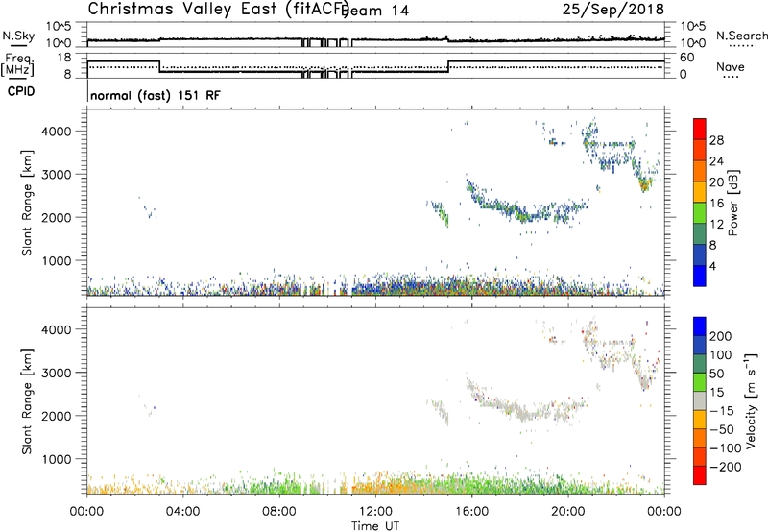Click the 'Velocity [m s⁻¹]' colorbar title
This screenshot has height=532, width=768.
(x=751, y=400)
